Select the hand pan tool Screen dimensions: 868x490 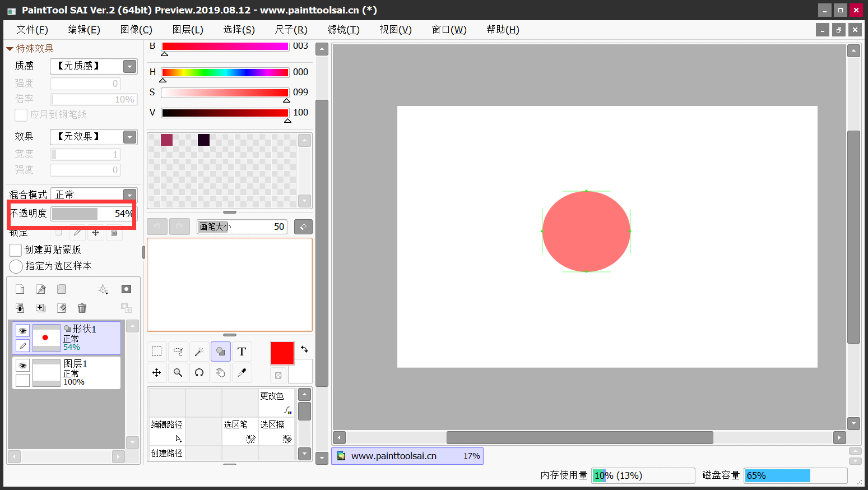pos(221,373)
